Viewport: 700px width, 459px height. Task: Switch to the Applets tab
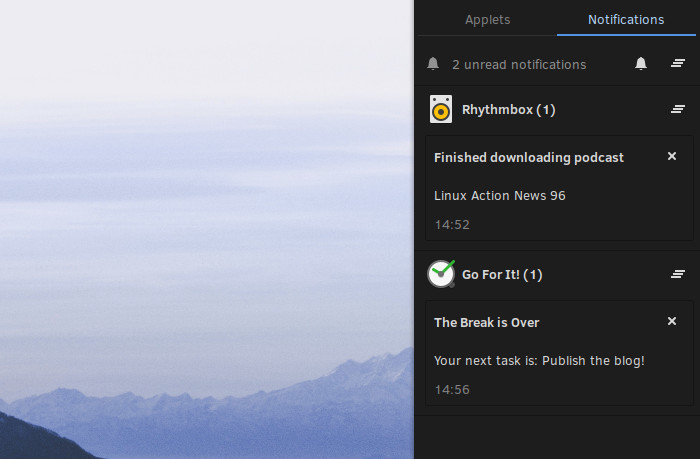(x=487, y=20)
